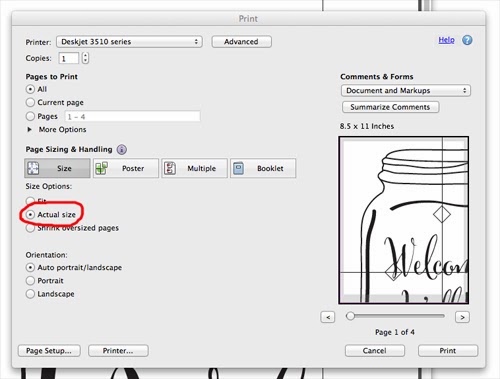Select the Landscape orientation radio button
500x379 pixels.
click(x=30, y=294)
